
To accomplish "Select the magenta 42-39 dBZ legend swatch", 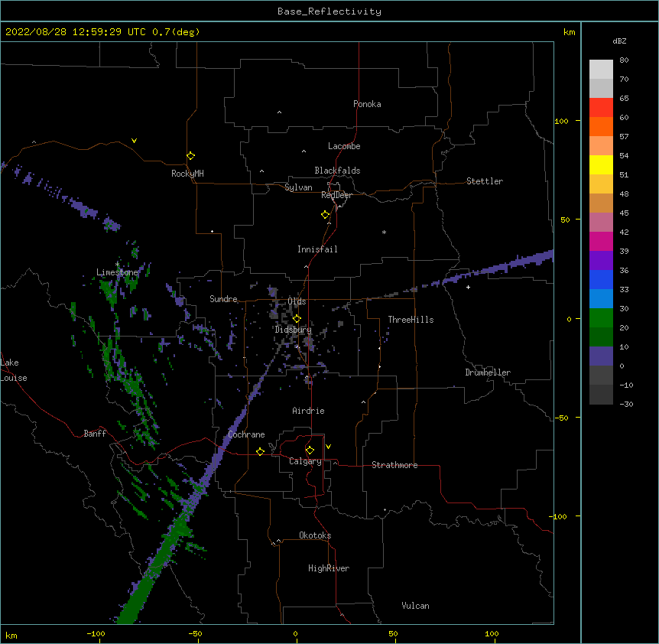I will (x=601, y=241).
